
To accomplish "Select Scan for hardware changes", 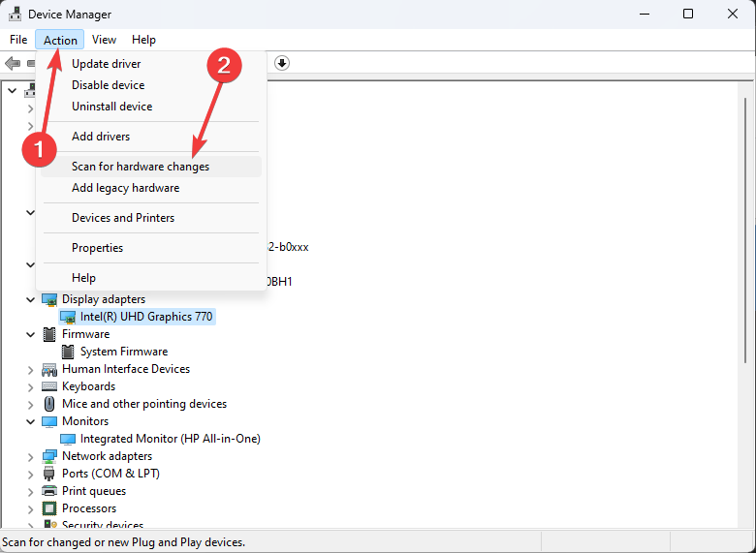I will tap(151, 167).
